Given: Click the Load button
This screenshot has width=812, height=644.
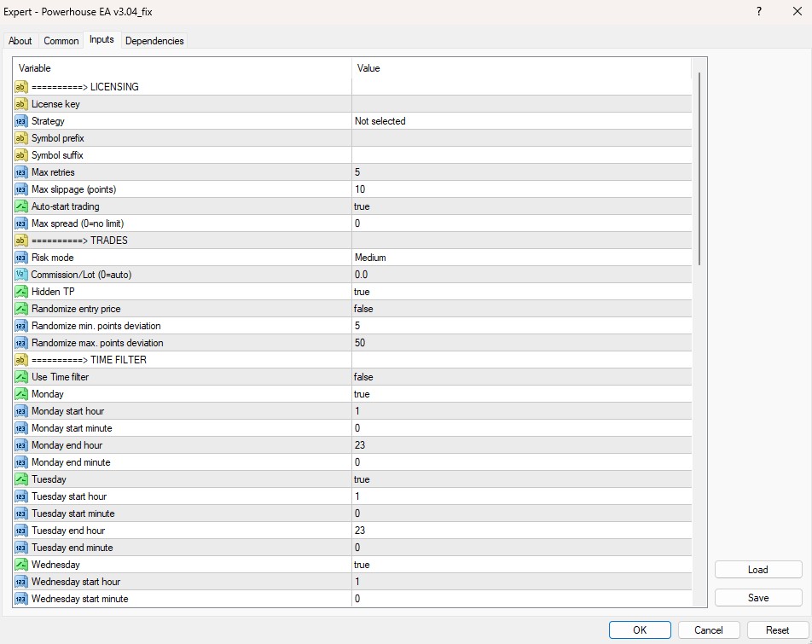Looking at the screenshot, I should (758, 570).
